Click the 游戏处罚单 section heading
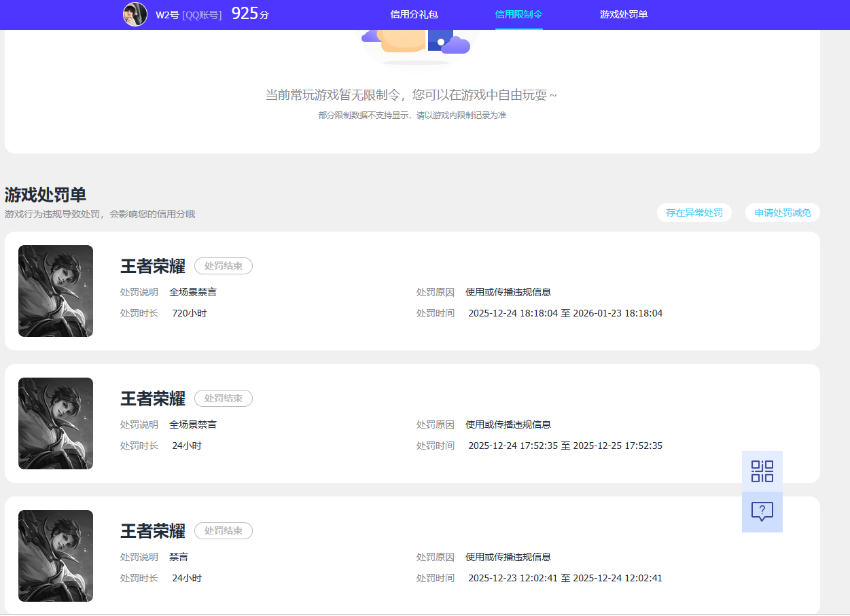850x616 pixels. point(46,195)
